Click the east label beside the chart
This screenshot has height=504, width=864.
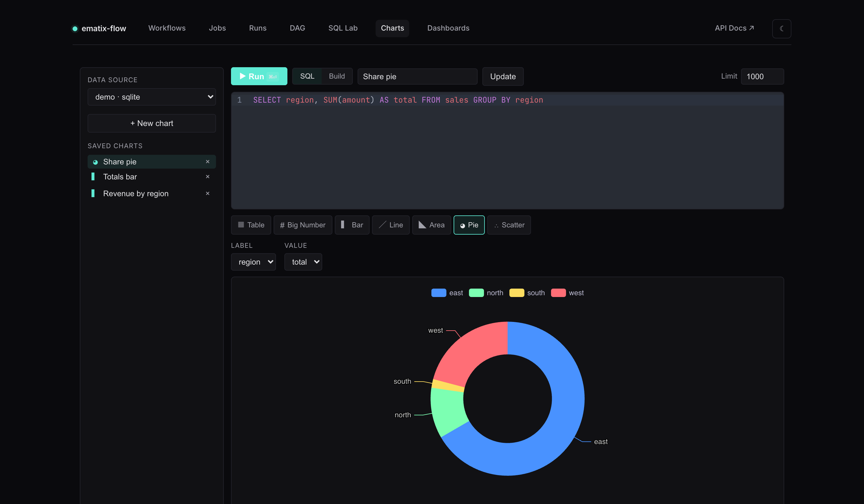pyautogui.click(x=601, y=442)
